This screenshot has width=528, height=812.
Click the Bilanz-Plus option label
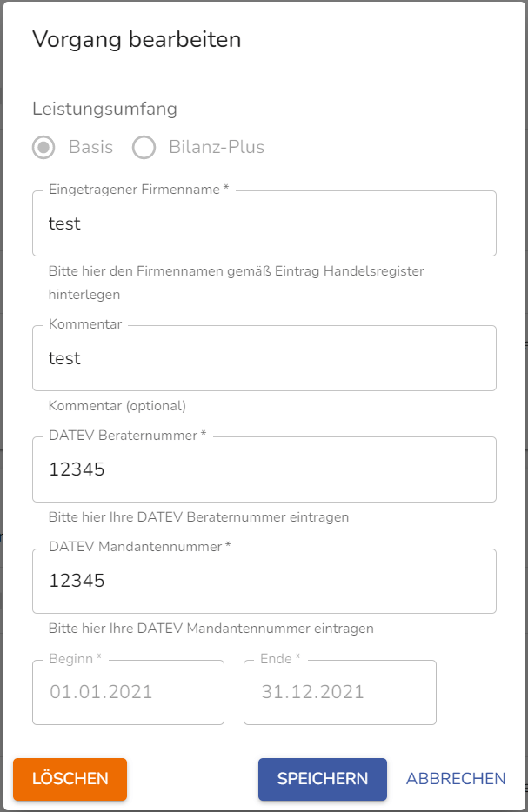click(216, 147)
